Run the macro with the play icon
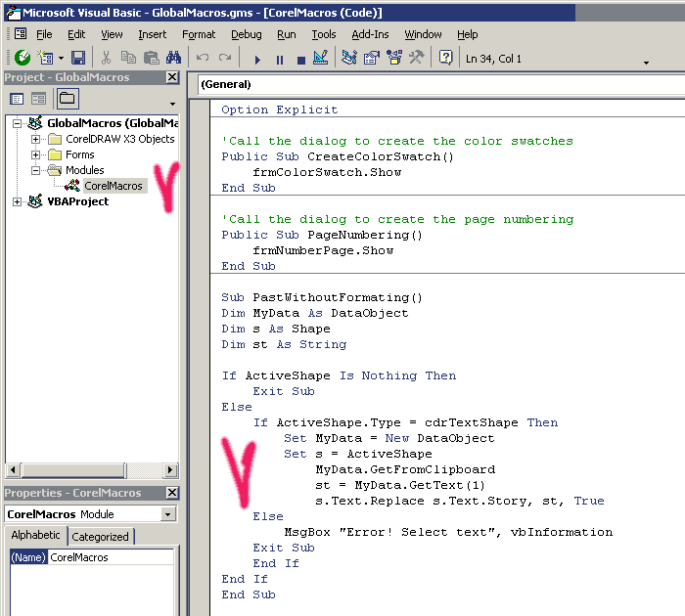Screen dimensions: 685x616 [257, 60]
